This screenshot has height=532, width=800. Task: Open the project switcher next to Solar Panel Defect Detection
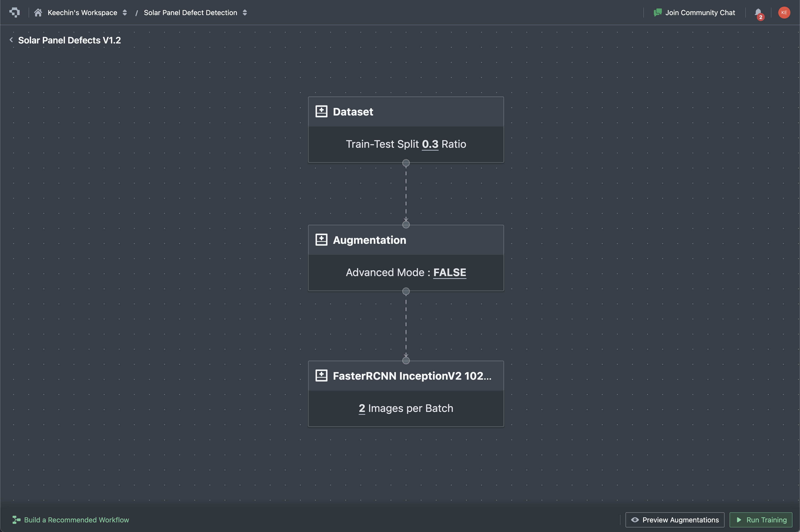[245, 12]
